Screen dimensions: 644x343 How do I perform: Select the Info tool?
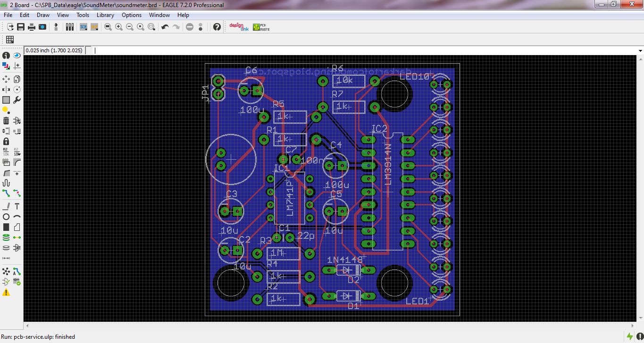tap(6, 56)
